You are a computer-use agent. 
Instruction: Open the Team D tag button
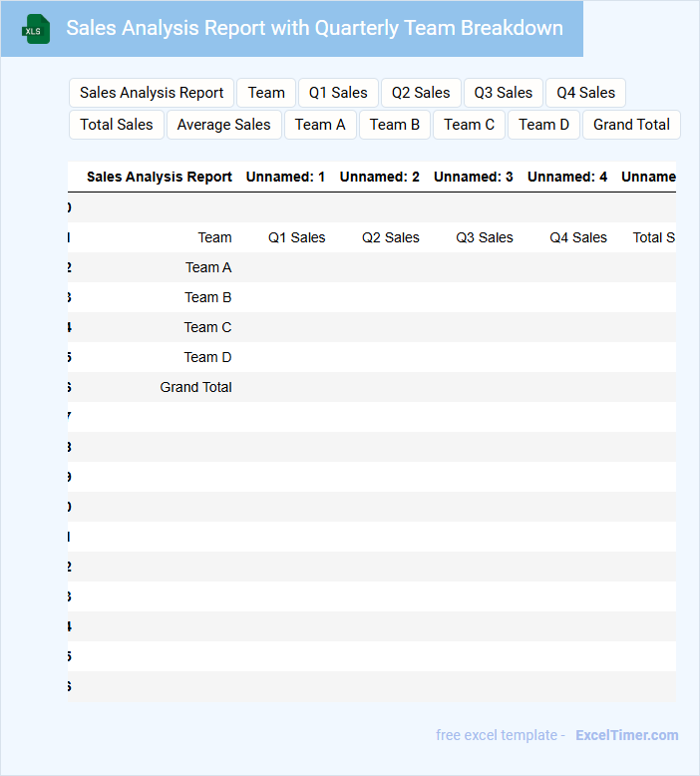click(543, 125)
